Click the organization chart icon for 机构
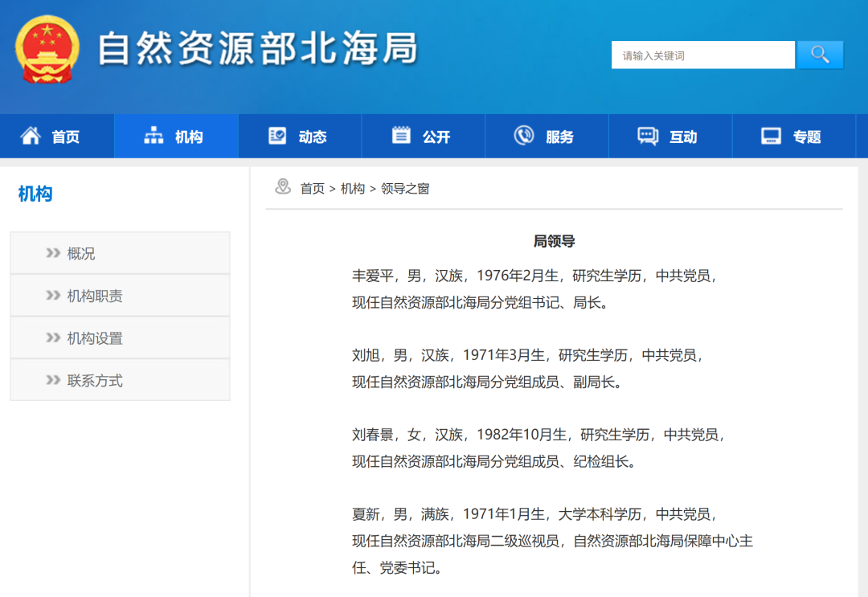This screenshot has height=597, width=868. (154, 136)
